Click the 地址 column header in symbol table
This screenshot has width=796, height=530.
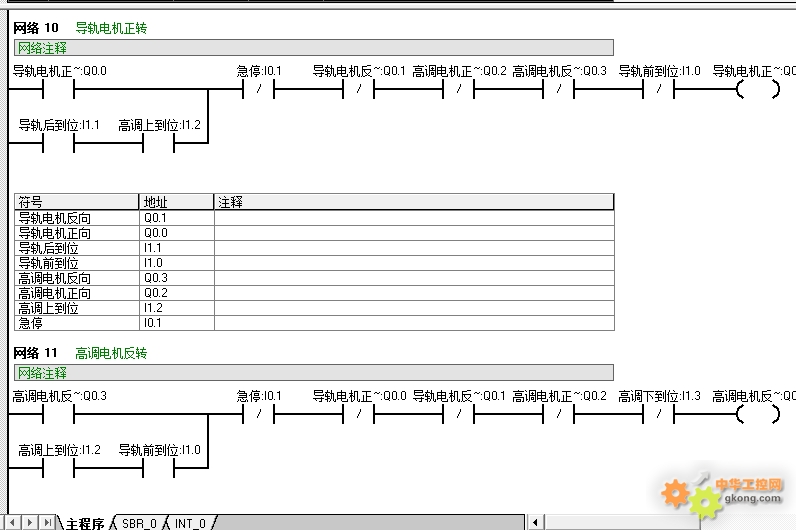[x=176, y=202]
